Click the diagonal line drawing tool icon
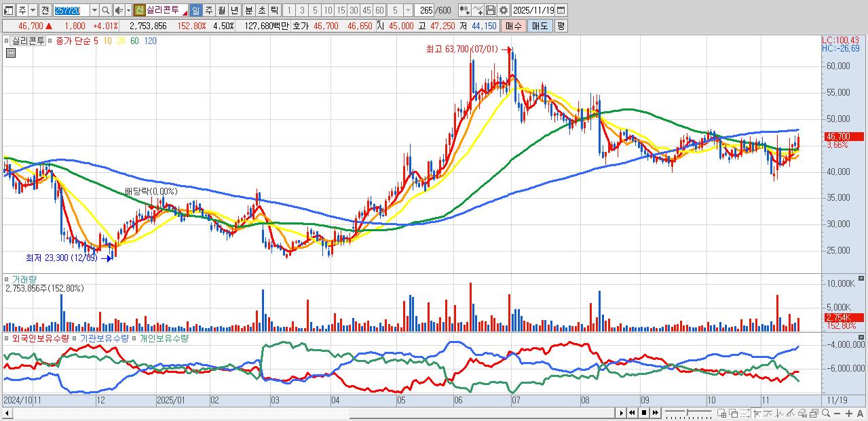This screenshot has height=421, width=868. 791,414
